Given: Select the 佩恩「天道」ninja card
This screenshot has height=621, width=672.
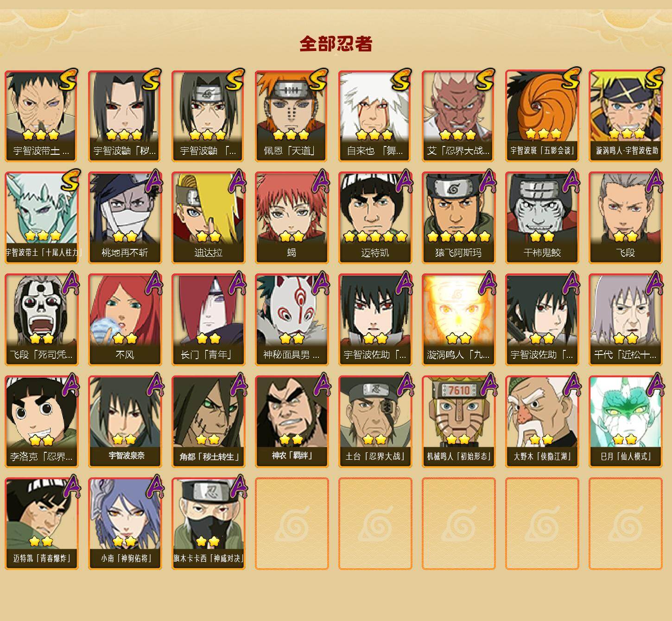Looking at the screenshot, I should 292,116.
